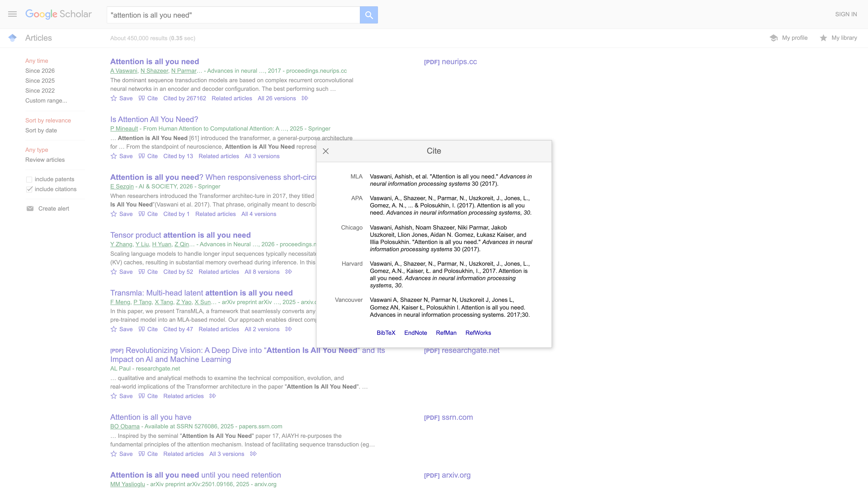
Task: Click Cite quote icon under 'Is Attention All You Need?'
Action: point(142,156)
